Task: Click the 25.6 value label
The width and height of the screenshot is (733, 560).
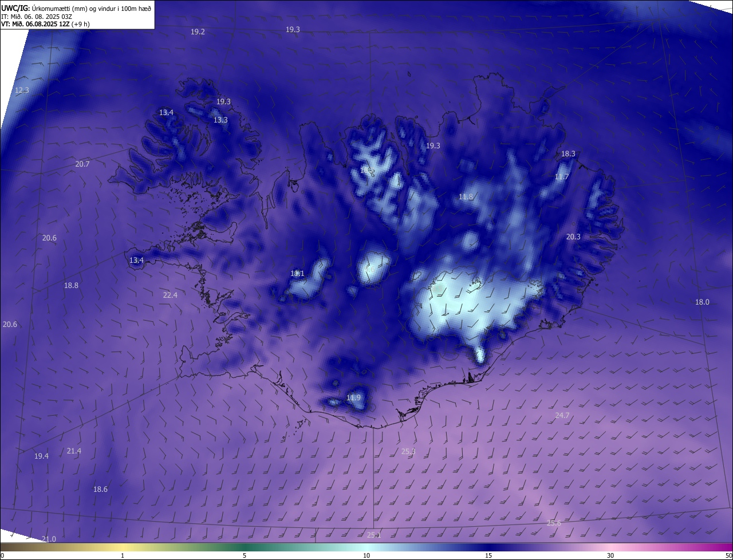Action: [x=554, y=523]
